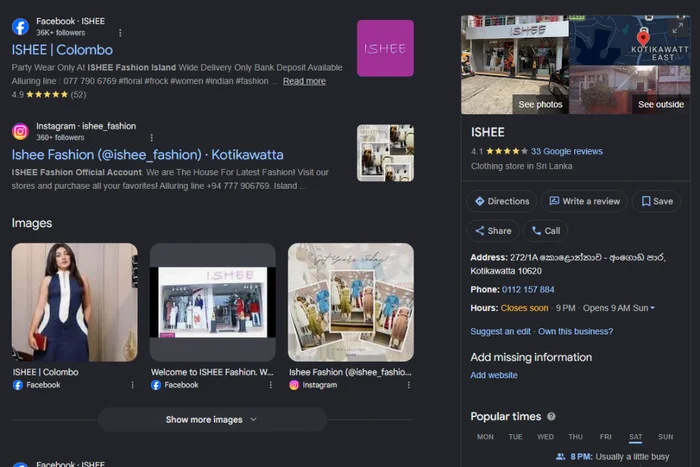Open options menu under Welcome to ISHEE Fashion image
The image size is (700, 467).
click(271, 385)
